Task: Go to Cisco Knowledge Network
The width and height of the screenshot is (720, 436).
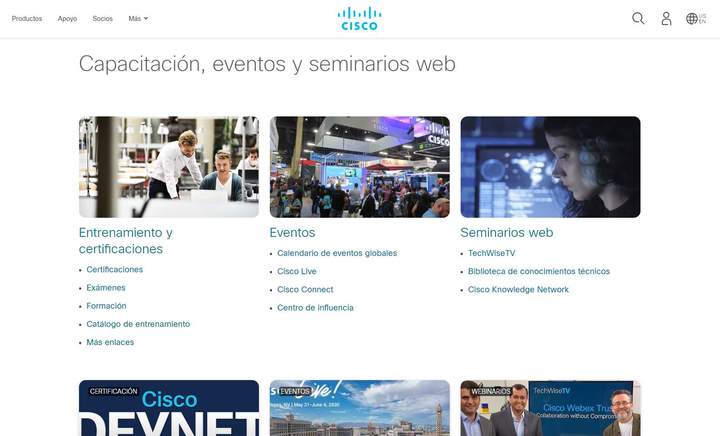Action: [x=517, y=290]
